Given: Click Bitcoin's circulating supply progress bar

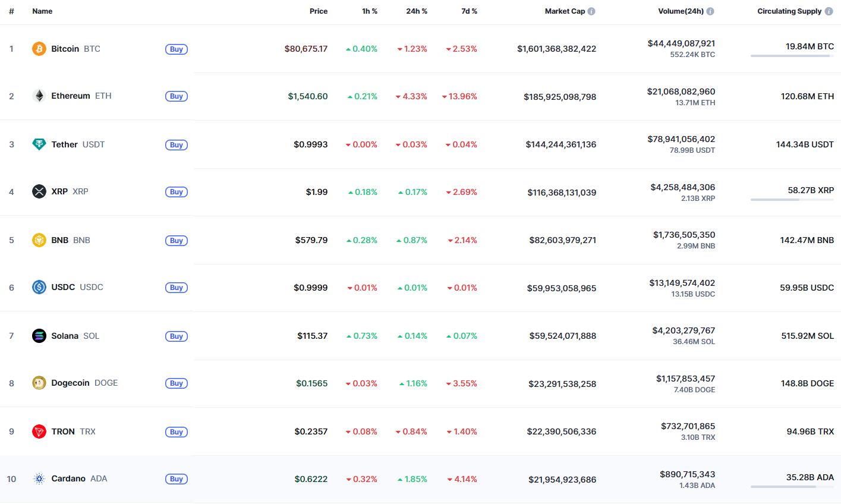Looking at the screenshot, I should [x=792, y=56].
